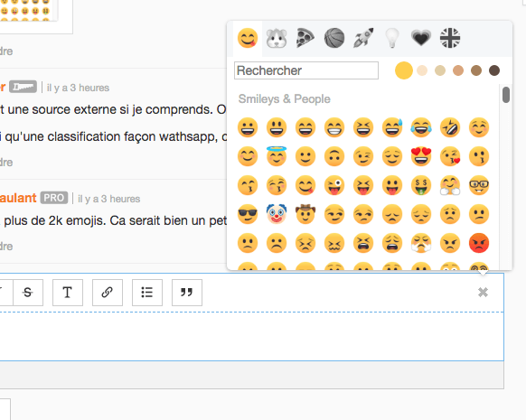526x420 pixels.
Task: Insert the tears of joy emoji
Action: point(421,127)
